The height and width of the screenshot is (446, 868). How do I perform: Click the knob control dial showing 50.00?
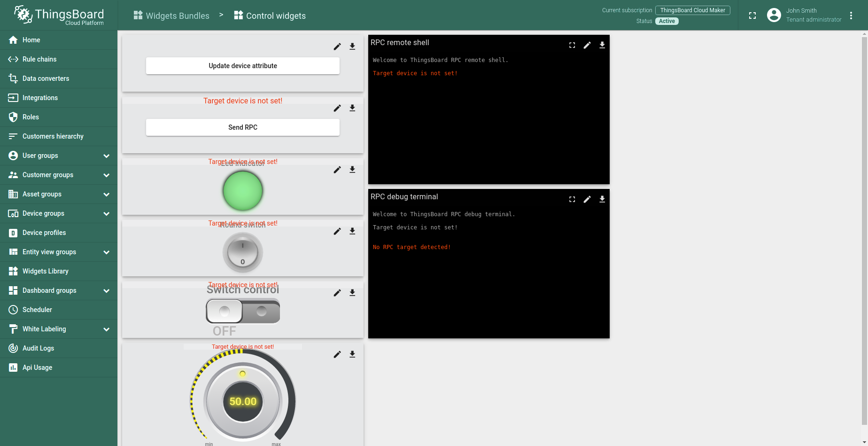tap(243, 401)
